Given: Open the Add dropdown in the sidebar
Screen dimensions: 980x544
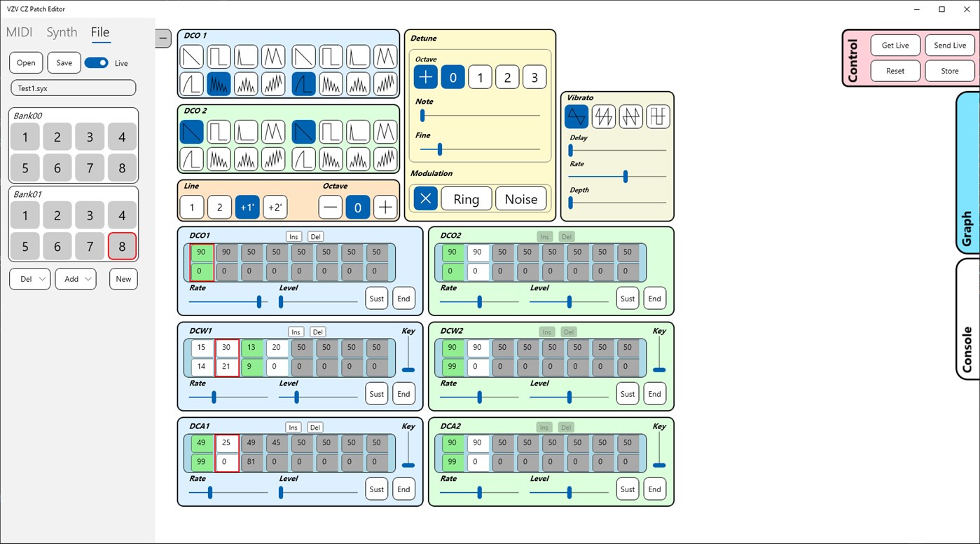Looking at the screenshot, I should pyautogui.click(x=75, y=278).
